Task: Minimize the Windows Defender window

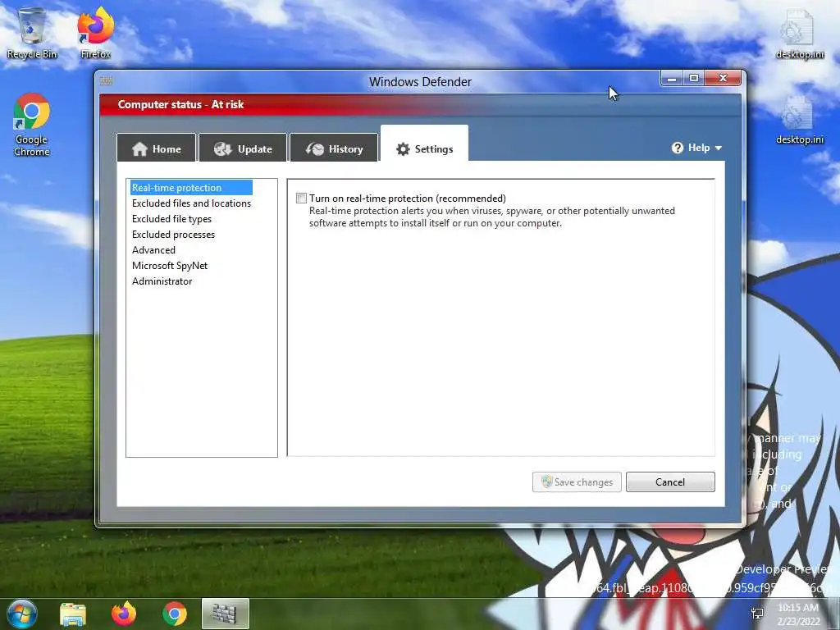Action: click(x=672, y=78)
